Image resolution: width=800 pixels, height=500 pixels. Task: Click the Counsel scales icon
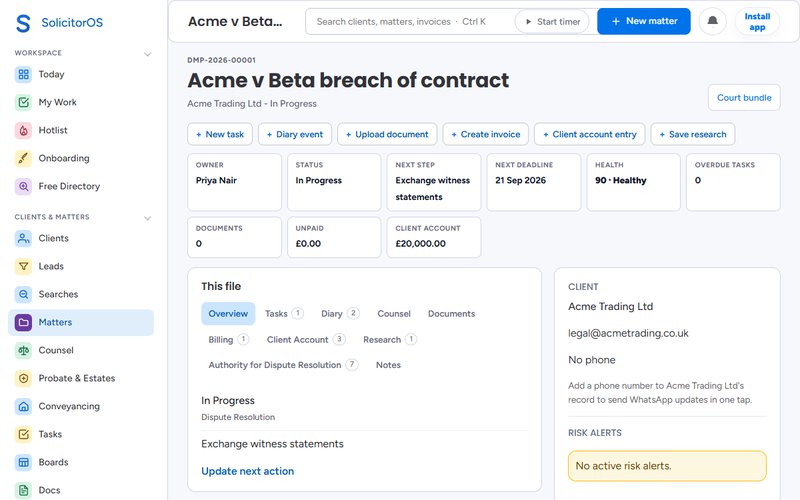tap(23, 351)
